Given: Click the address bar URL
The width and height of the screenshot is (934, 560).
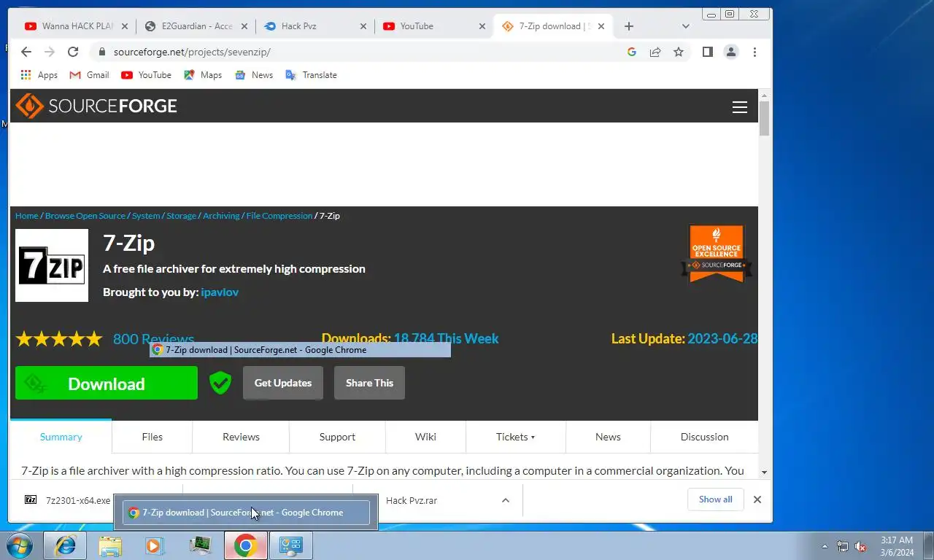Looking at the screenshot, I should click(x=192, y=52).
